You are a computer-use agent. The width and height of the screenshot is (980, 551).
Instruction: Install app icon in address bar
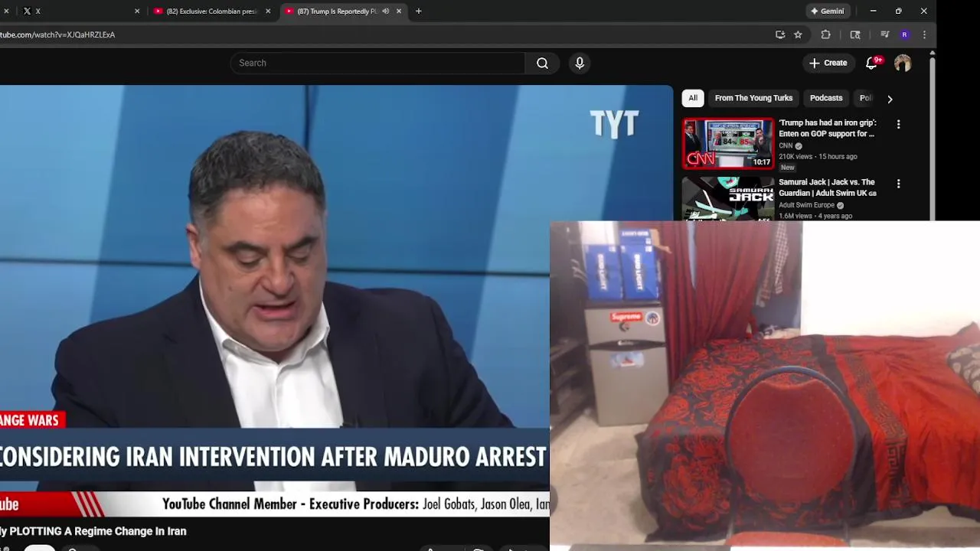[780, 34]
